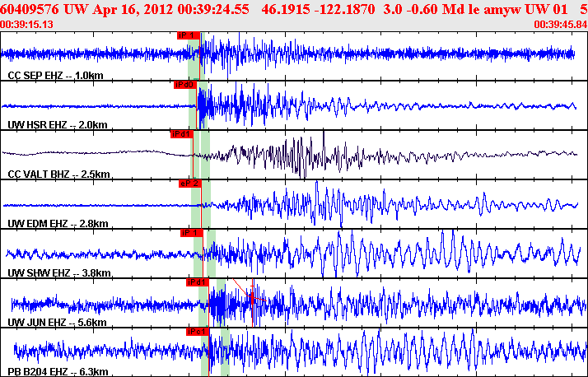Click the iPd1 pick flag on CC VALT trace
The height and width of the screenshot is (377, 588).
(182, 134)
